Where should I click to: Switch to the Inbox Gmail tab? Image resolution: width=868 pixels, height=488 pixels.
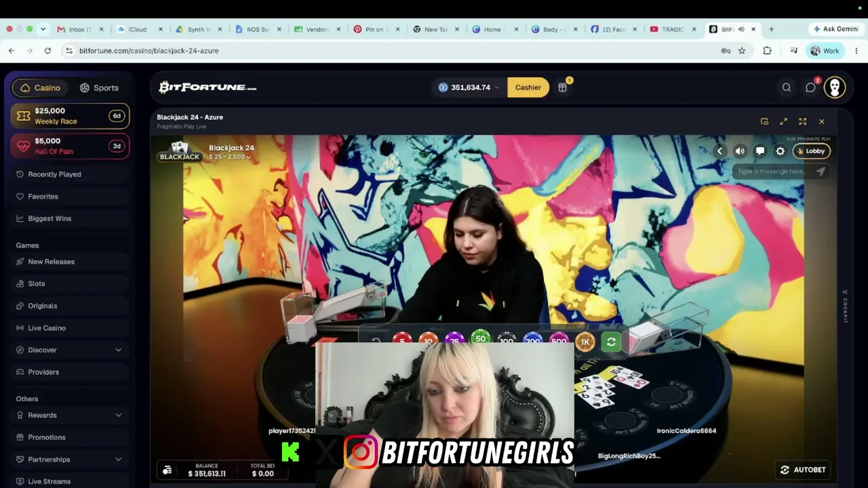[x=80, y=29]
